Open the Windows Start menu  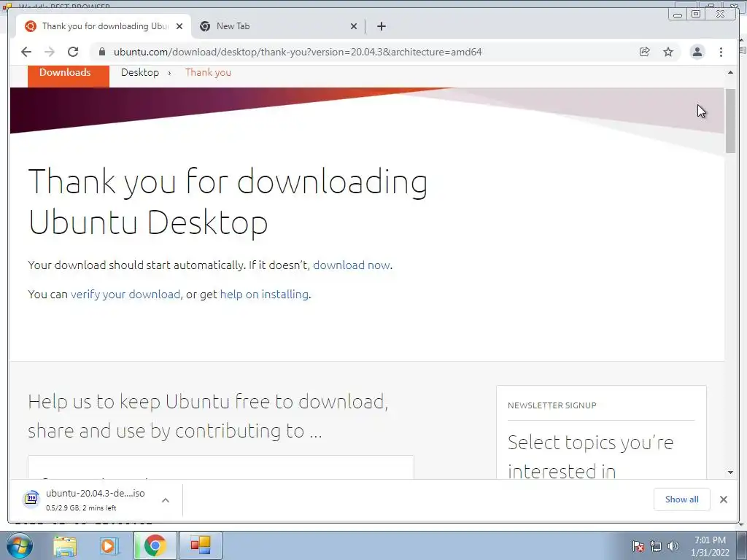(x=19, y=545)
